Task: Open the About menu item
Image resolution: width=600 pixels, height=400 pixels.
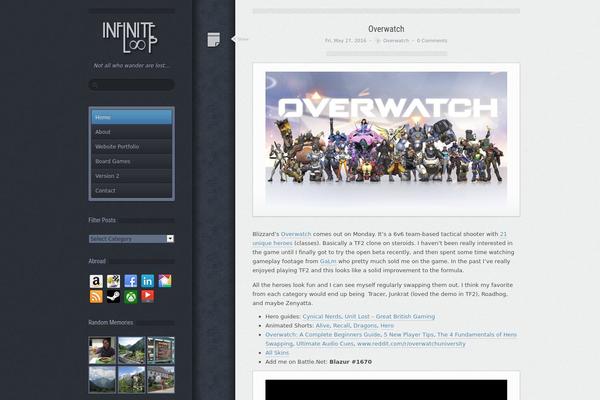Action: tap(132, 132)
